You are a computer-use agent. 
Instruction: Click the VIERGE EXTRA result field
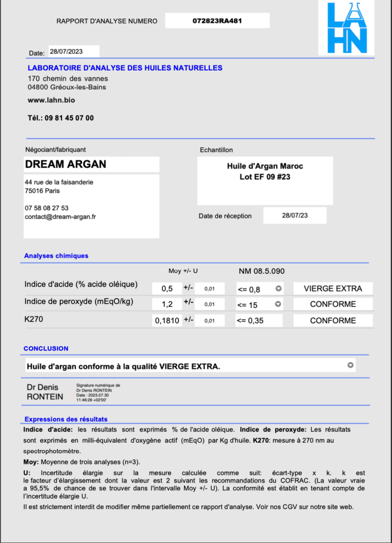pos(333,288)
